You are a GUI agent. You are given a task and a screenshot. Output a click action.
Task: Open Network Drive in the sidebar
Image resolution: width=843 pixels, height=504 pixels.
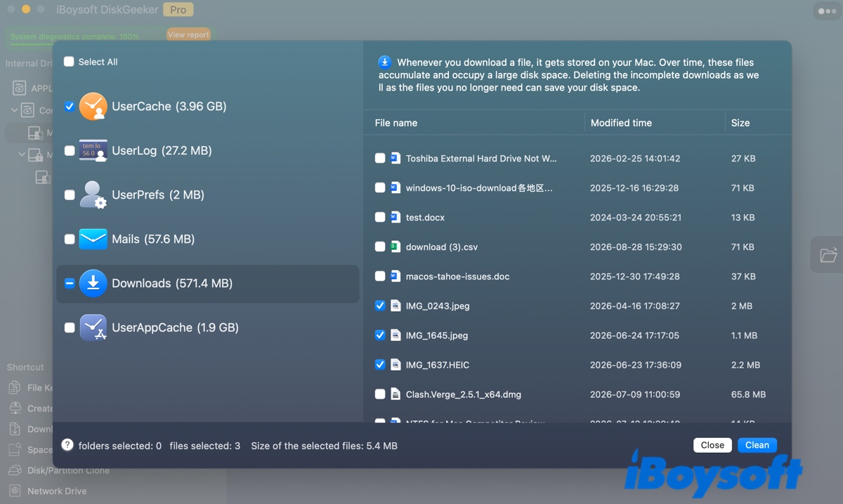coord(57,491)
